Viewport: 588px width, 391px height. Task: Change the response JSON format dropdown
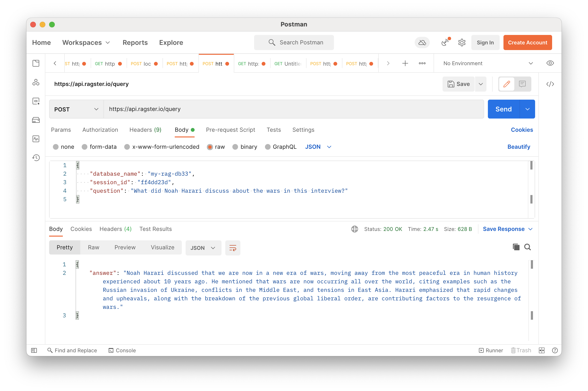point(203,248)
